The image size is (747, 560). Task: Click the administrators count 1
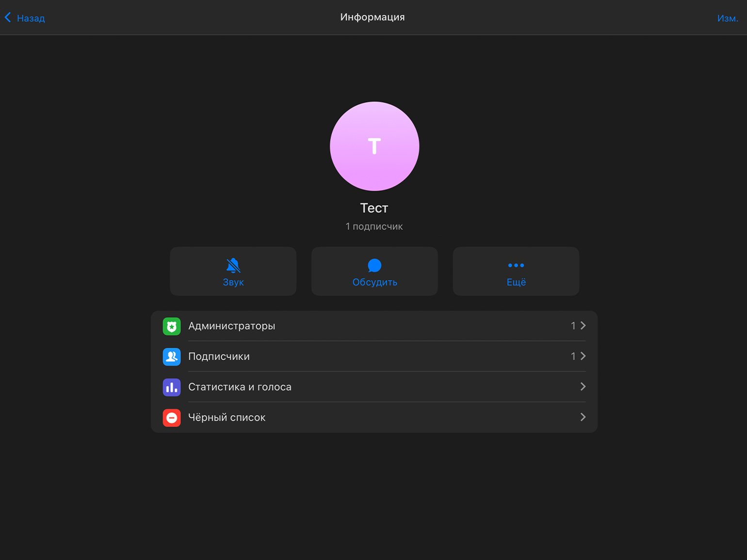pyautogui.click(x=573, y=326)
